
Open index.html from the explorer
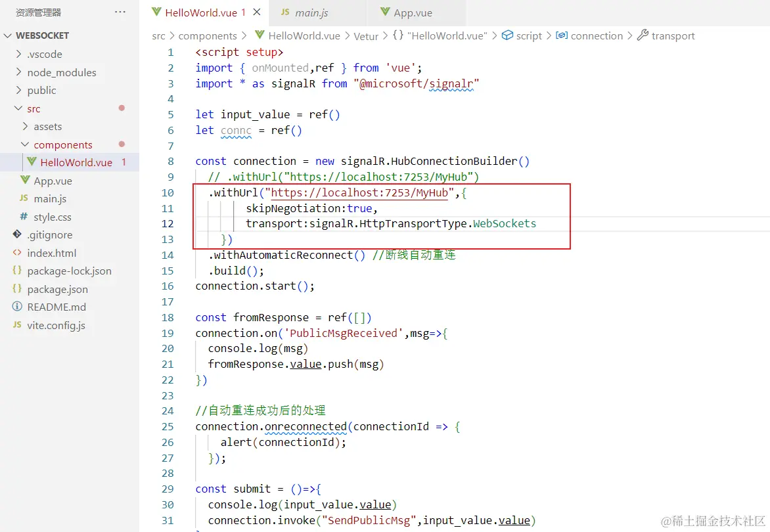[51, 254]
